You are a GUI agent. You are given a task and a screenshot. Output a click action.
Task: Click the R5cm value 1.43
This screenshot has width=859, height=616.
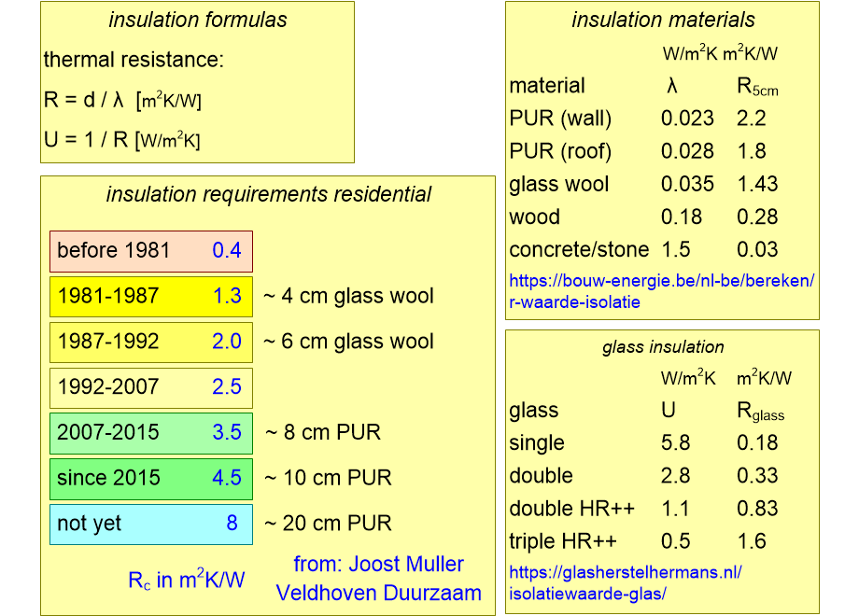coord(757,185)
